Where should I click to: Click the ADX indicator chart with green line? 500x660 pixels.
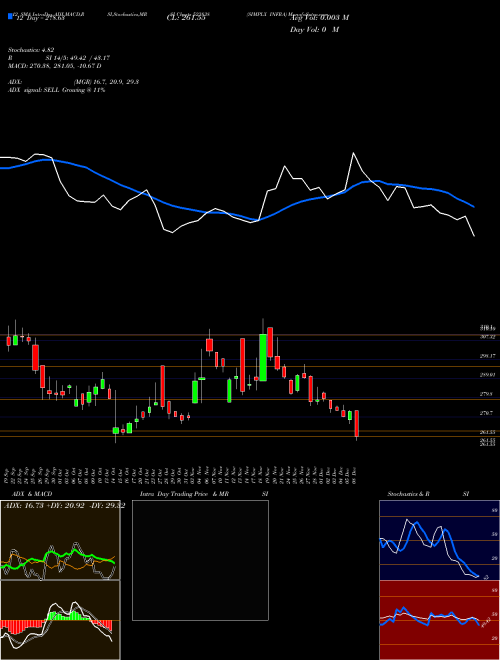tap(60, 540)
